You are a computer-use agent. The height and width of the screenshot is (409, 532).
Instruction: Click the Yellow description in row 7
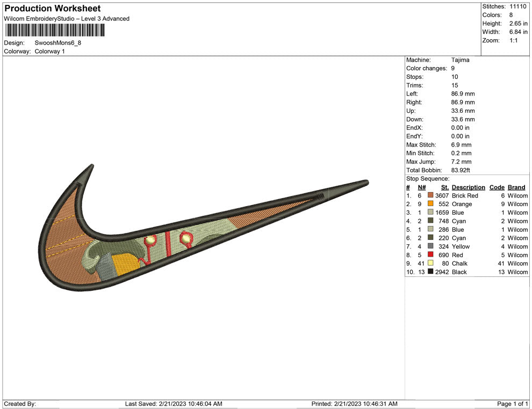461,246
